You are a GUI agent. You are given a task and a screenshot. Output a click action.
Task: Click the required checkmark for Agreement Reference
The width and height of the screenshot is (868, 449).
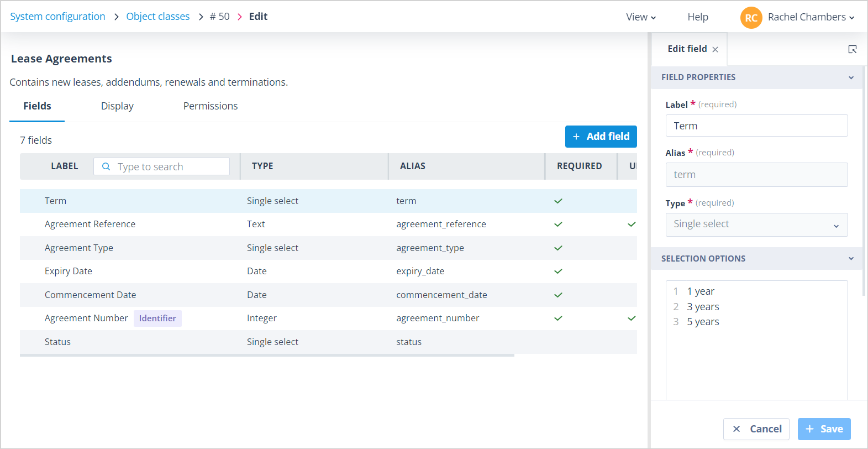[x=558, y=224]
